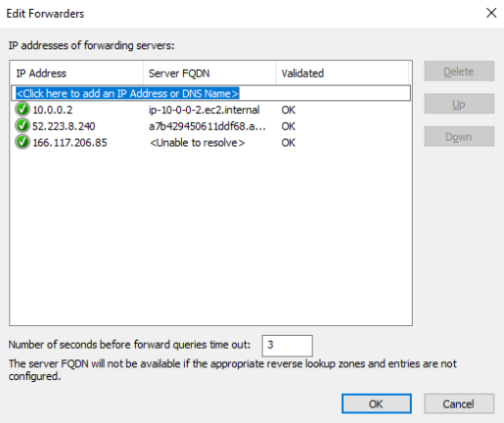
Task: Click the OK status for 166.117.206.85
Action: (289, 143)
